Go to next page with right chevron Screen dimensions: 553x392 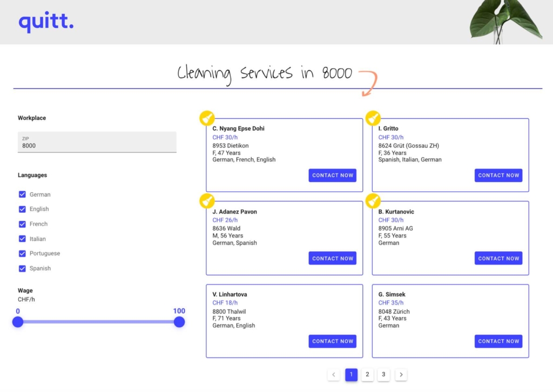(x=401, y=375)
